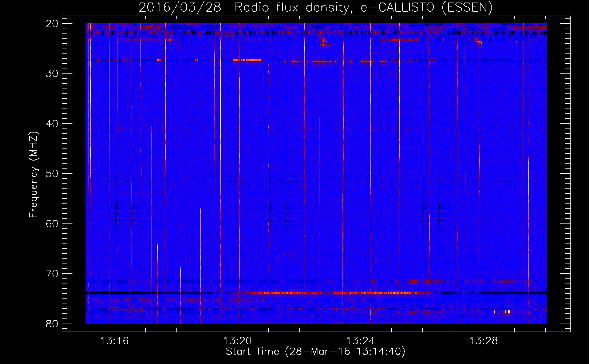
Task: Pick the 13:28 time tick label
Action: (x=484, y=341)
